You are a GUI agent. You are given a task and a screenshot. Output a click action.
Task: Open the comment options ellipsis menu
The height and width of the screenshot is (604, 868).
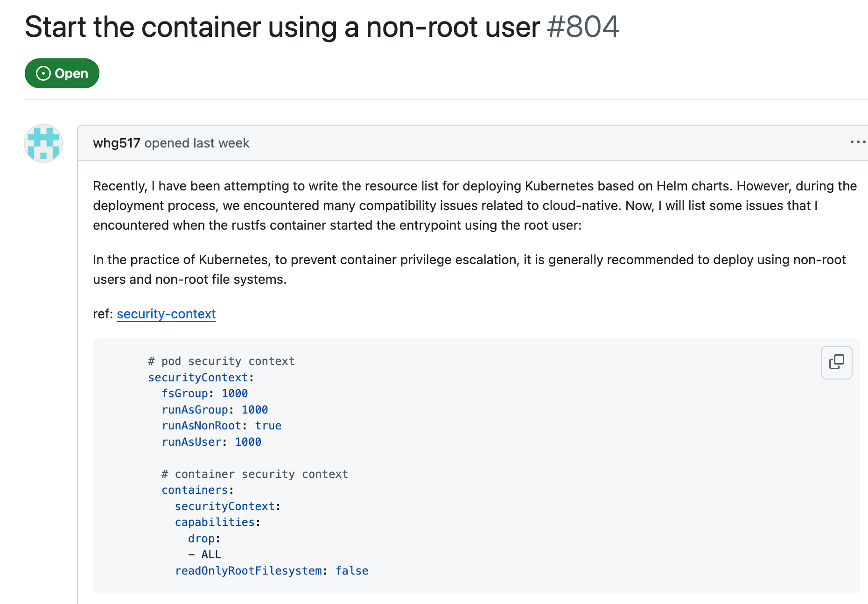[857, 142]
